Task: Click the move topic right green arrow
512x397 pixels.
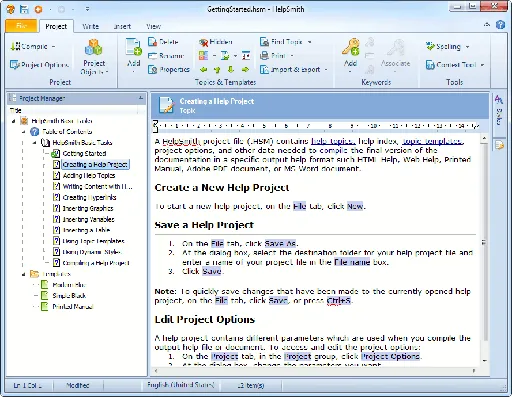Action: (x=245, y=69)
